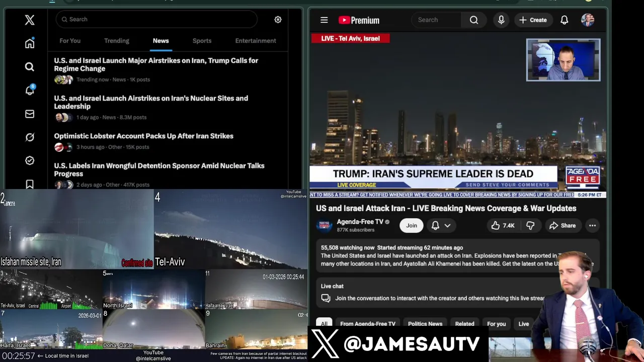Click the Tel-Aviv, Israel camera 3 feed

[51, 289]
